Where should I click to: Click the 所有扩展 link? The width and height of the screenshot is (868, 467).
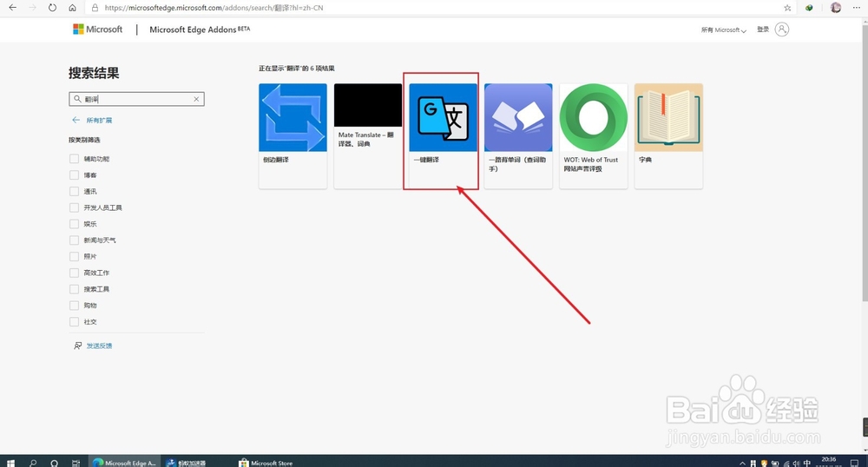(x=99, y=120)
